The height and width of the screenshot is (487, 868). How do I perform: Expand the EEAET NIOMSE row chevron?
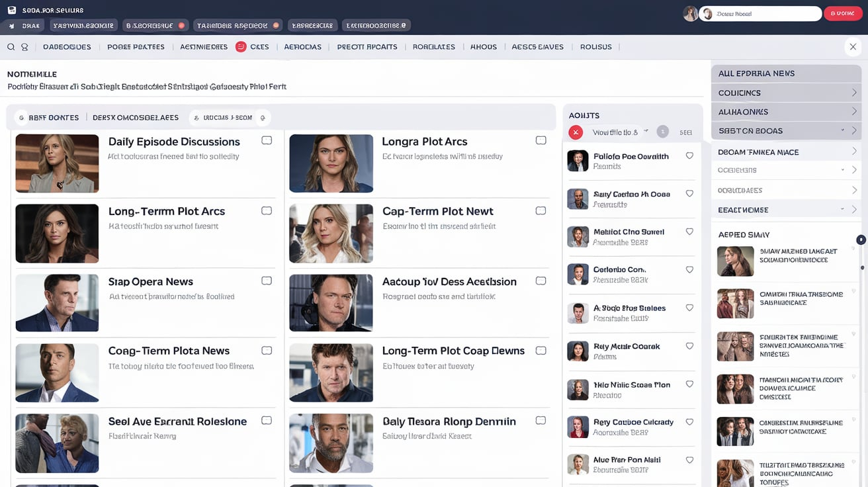pos(854,210)
